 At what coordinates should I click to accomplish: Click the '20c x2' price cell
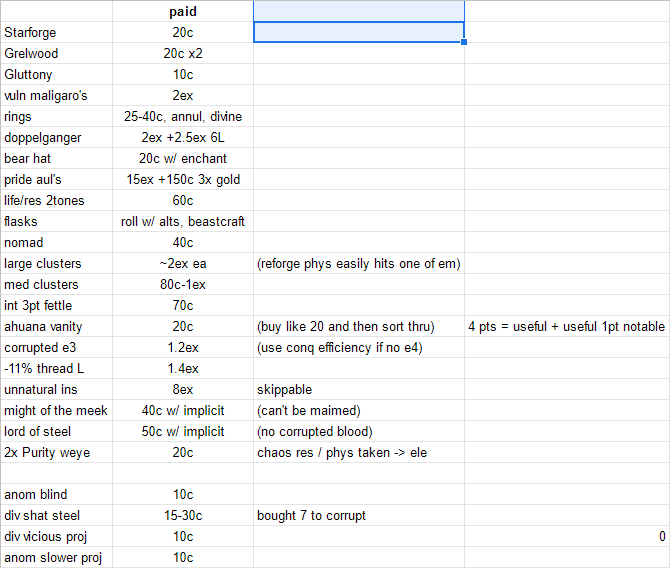[x=183, y=53]
